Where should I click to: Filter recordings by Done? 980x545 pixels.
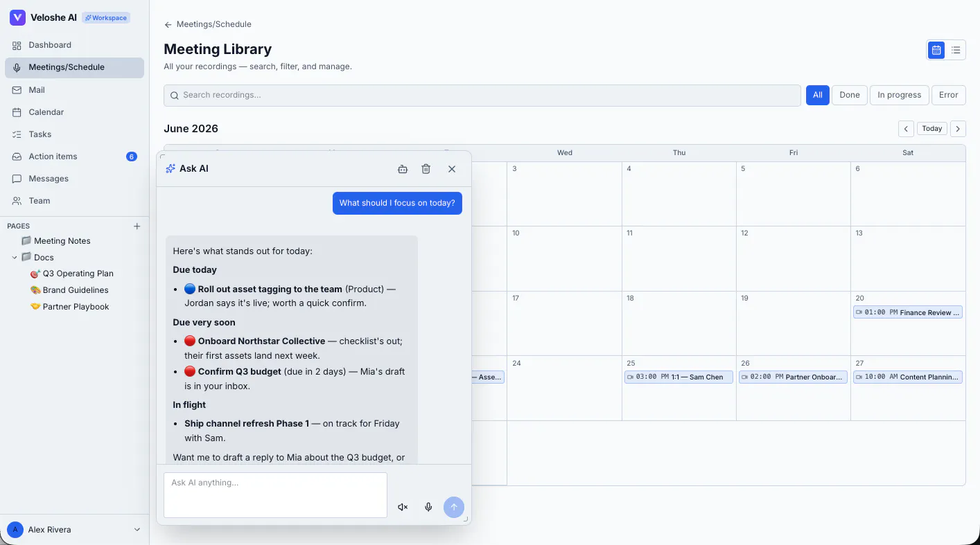tap(850, 96)
